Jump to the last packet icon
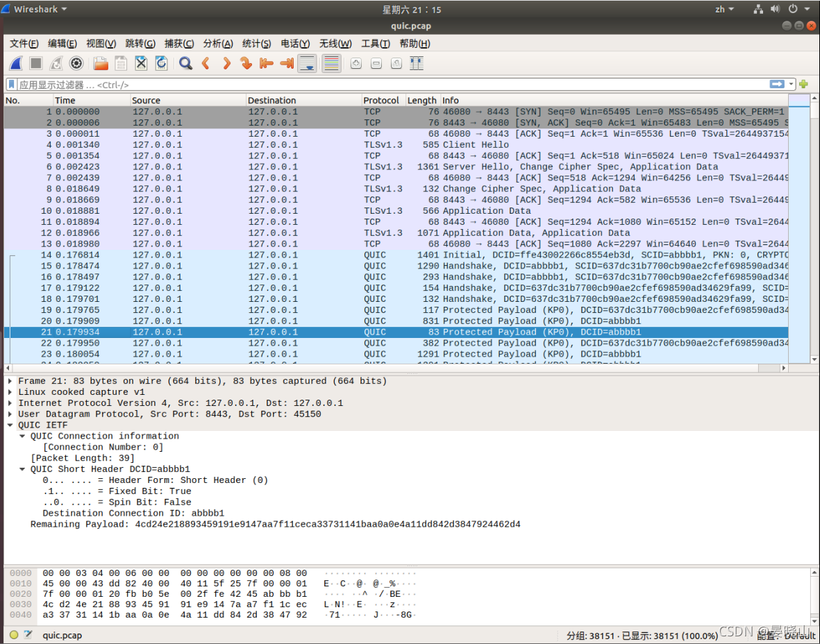 point(287,64)
